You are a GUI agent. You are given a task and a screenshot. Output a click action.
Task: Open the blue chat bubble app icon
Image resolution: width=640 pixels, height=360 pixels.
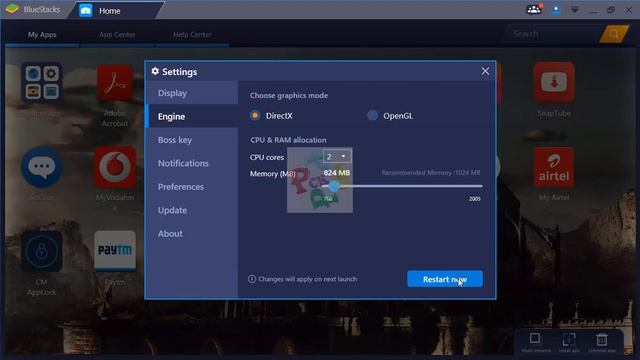click(x=42, y=167)
